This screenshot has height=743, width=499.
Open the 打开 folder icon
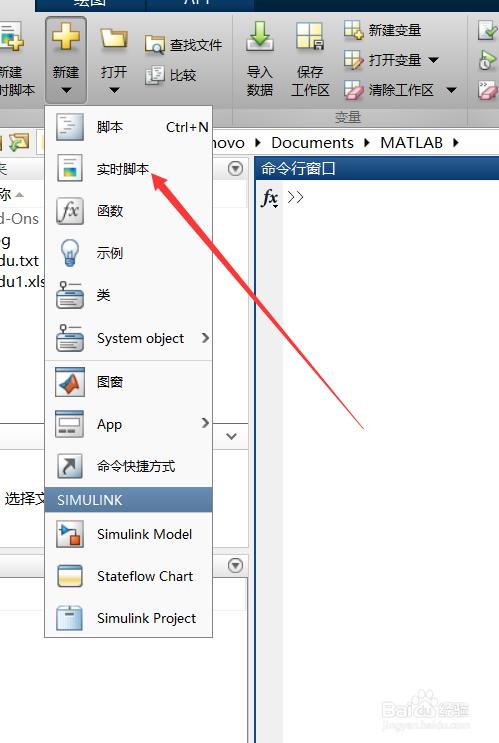click(x=114, y=38)
